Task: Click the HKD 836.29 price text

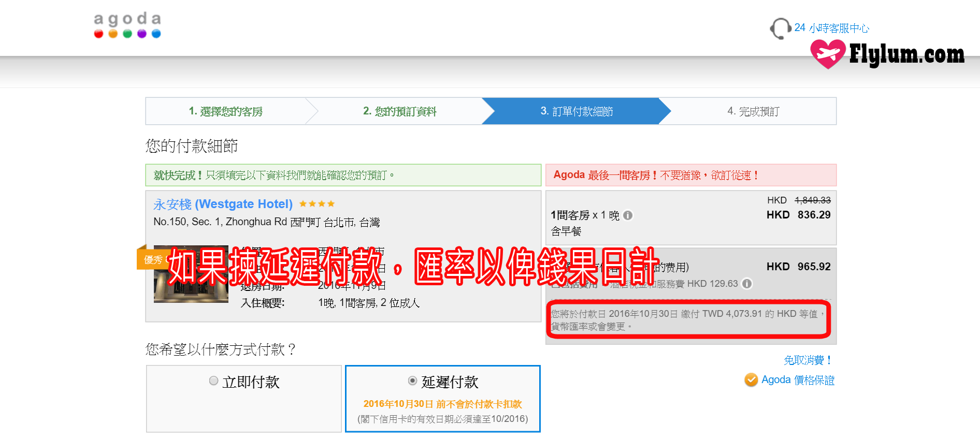Action: point(798,215)
